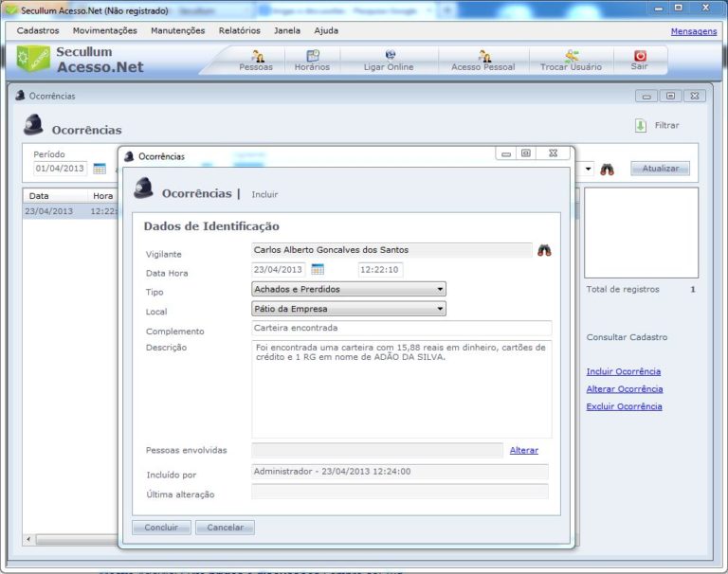
Task: Click the Excluir Ocorrência link
Action: click(624, 406)
